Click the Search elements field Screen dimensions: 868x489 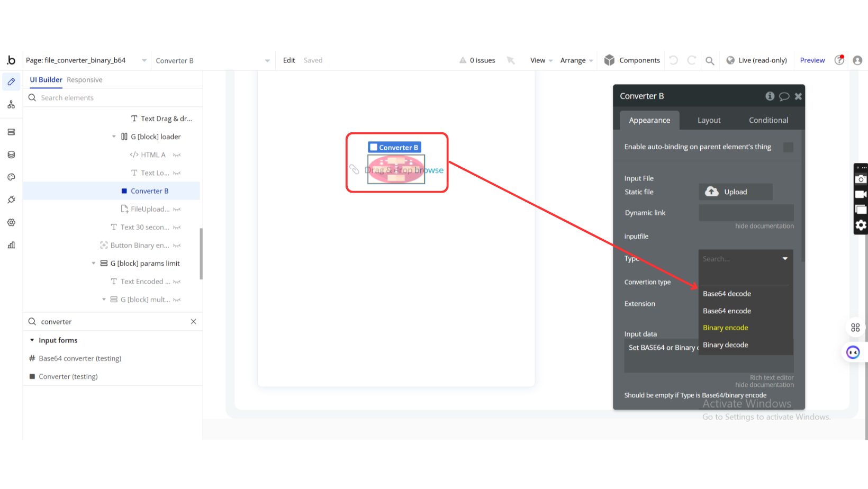tap(113, 98)
